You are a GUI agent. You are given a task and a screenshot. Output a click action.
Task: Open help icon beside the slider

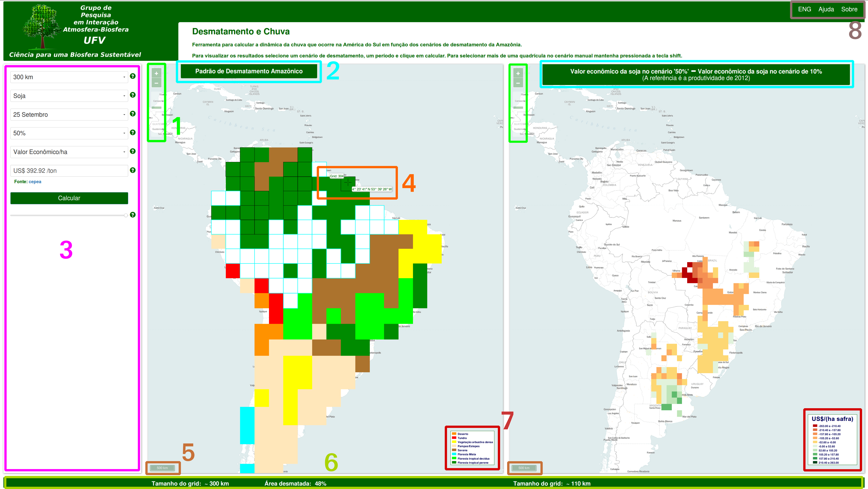coord(133,215)
